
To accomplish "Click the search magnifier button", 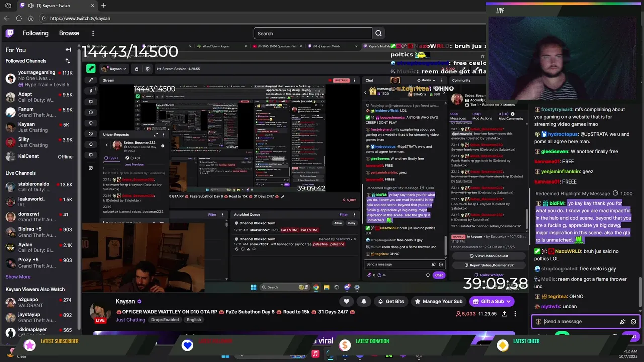I will (379, 33).
